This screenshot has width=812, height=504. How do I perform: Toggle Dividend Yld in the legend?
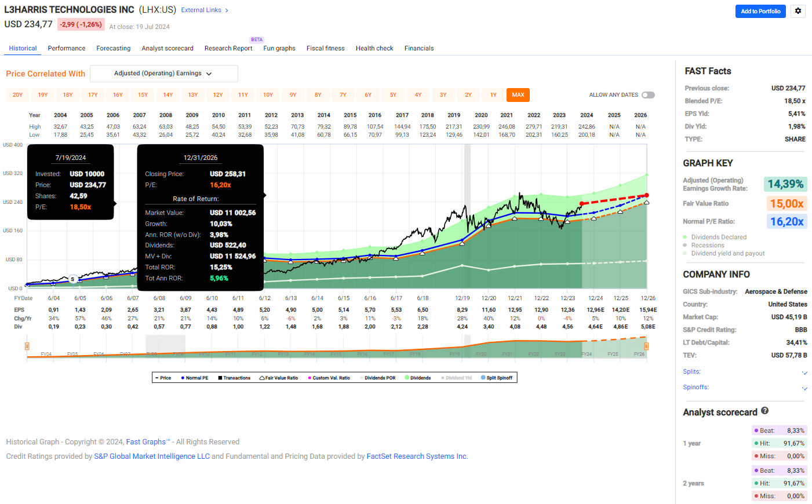(x=457, y=378)
